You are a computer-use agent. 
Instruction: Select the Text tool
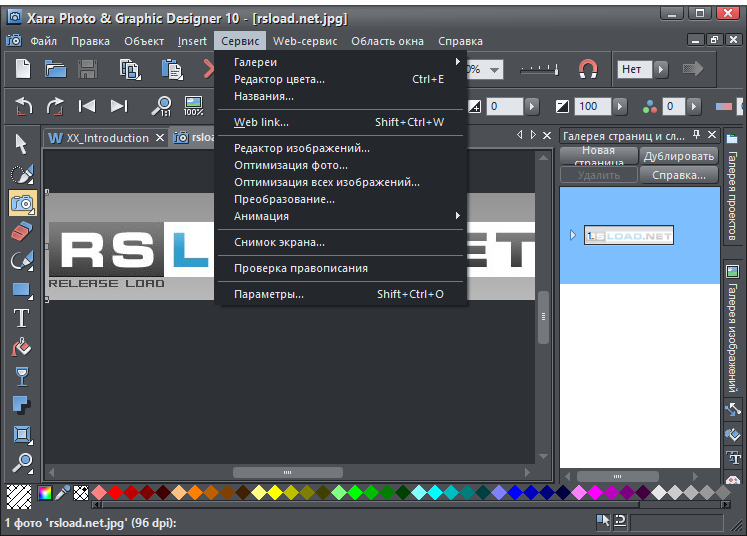tap(21, 318)
